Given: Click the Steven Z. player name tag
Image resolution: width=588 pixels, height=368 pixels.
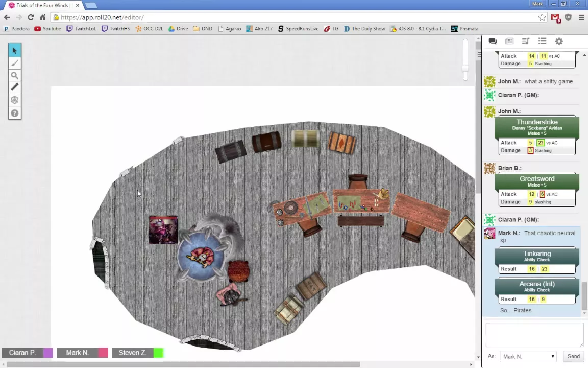Looking at the screenshot, I should click(133, 353).
